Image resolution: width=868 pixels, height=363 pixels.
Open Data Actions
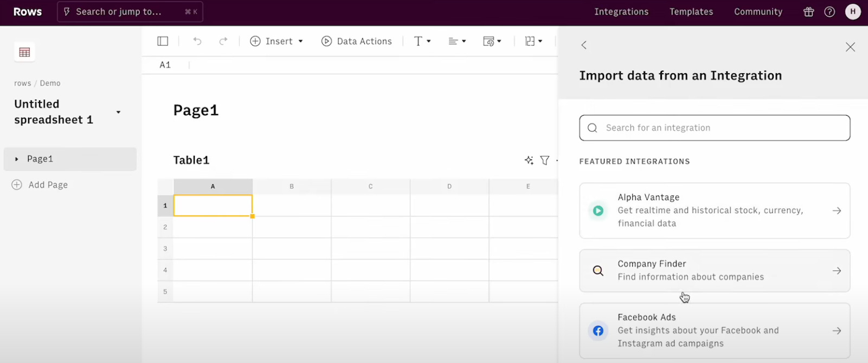[x=356, y=41]
